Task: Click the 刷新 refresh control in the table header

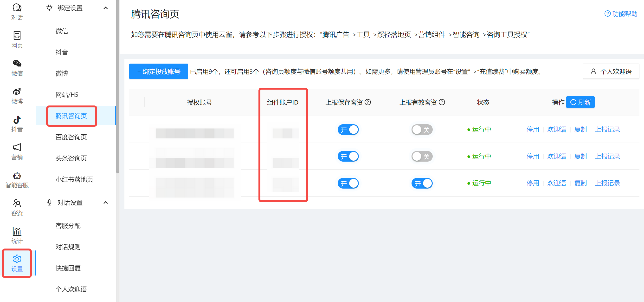Action: click(x=580, y=102)
